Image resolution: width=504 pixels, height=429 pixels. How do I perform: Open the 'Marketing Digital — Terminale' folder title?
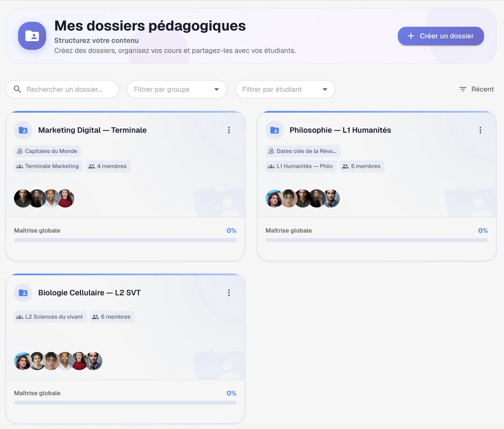(x=92, y=130)
